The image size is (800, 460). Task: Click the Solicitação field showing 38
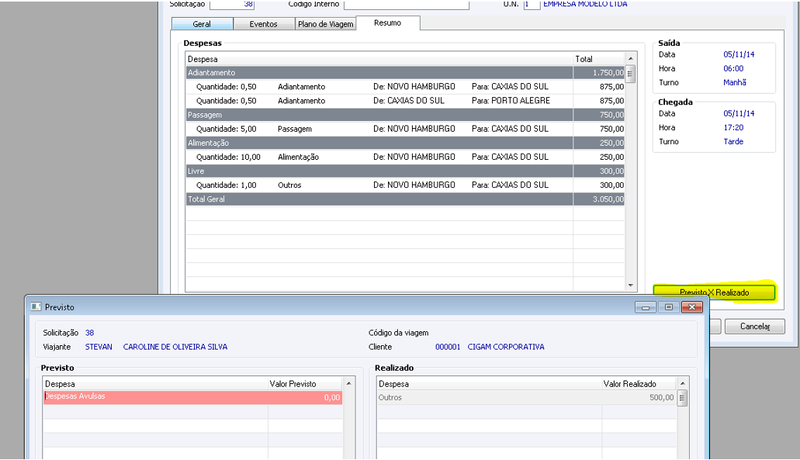pos(232,5)
